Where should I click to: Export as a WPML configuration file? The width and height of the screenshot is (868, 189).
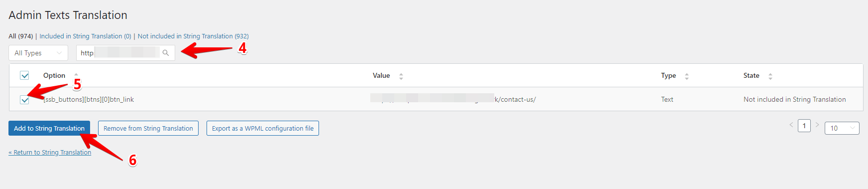tap(263, 128)
